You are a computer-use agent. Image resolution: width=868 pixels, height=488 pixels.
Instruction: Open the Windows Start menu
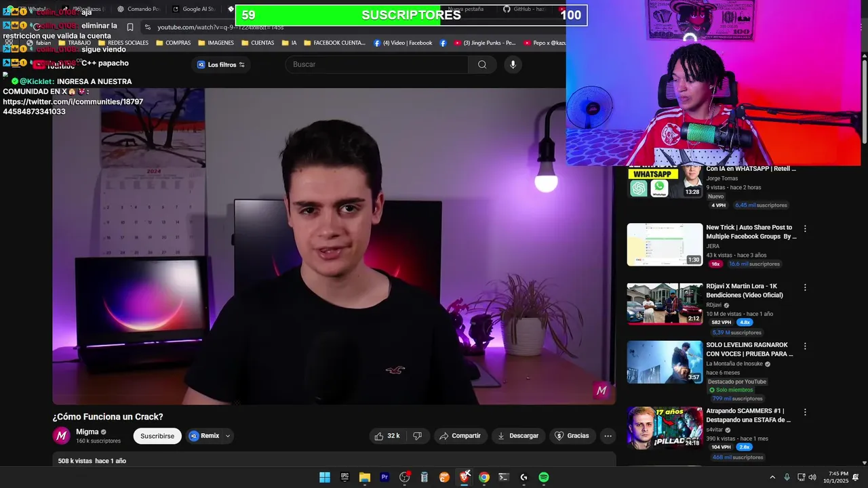click(x=325, y=477)
